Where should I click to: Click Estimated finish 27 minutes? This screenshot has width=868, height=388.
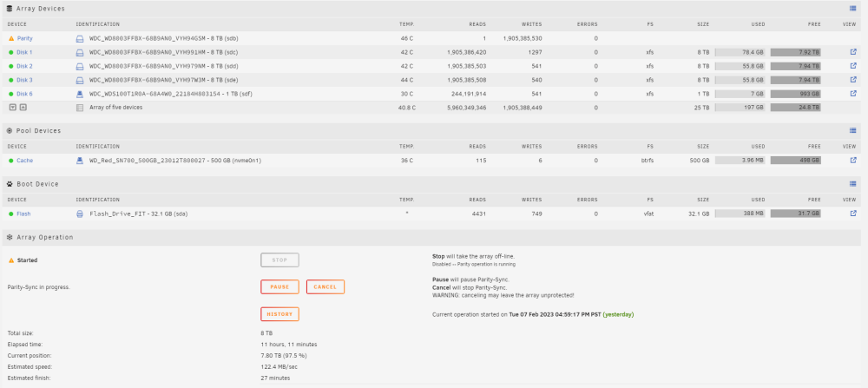tap(275, 378)
